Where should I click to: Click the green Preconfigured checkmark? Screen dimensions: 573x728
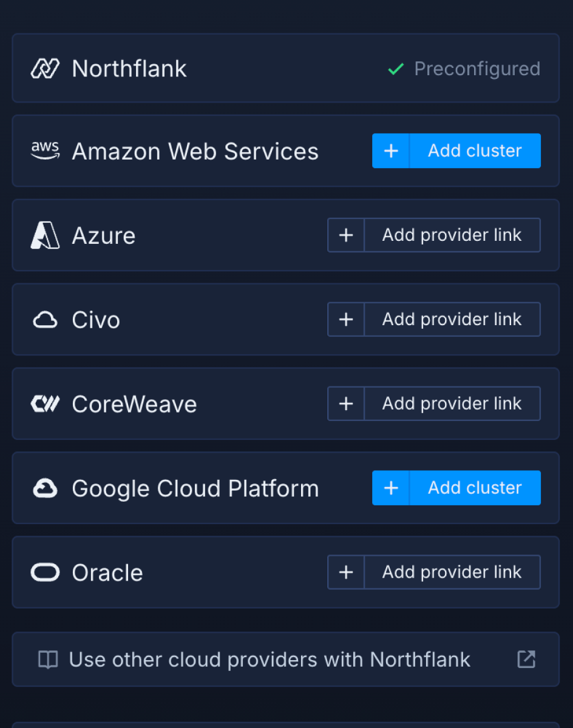click(x=396, y=69)
